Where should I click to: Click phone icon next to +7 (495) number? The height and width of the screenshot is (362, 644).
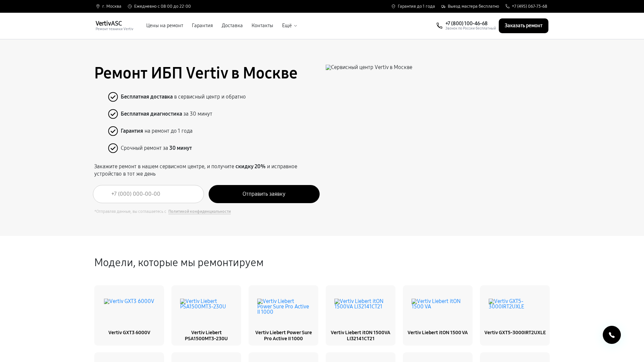click(x=507, y=6)
